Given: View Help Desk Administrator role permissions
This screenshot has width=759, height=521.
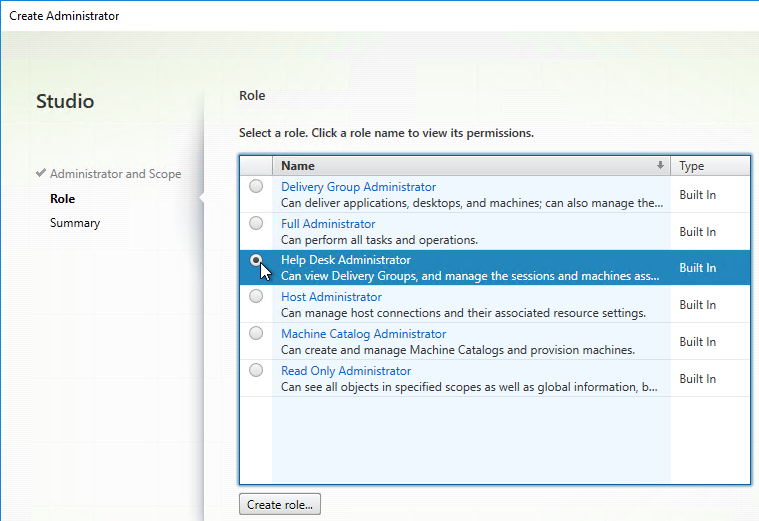Looking at the screenshot, I should (x=346, y=260).
